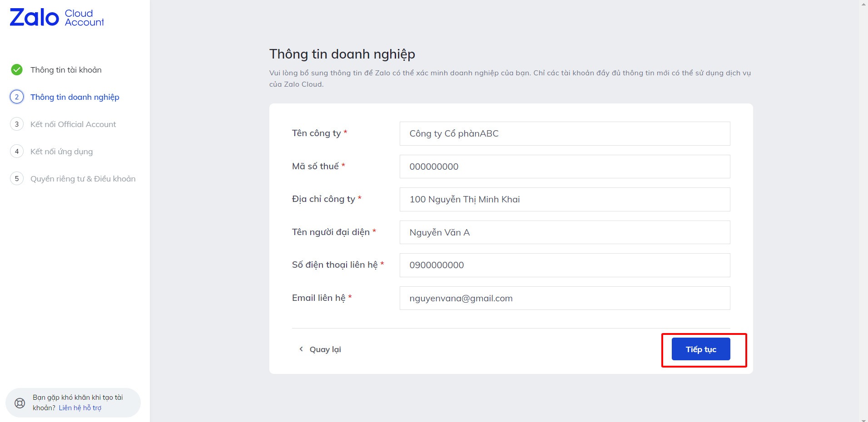Viewport: 868px width, 422px height.
Task: Open Quyền riêng tư & Điều khoản step
Action: 83,179
